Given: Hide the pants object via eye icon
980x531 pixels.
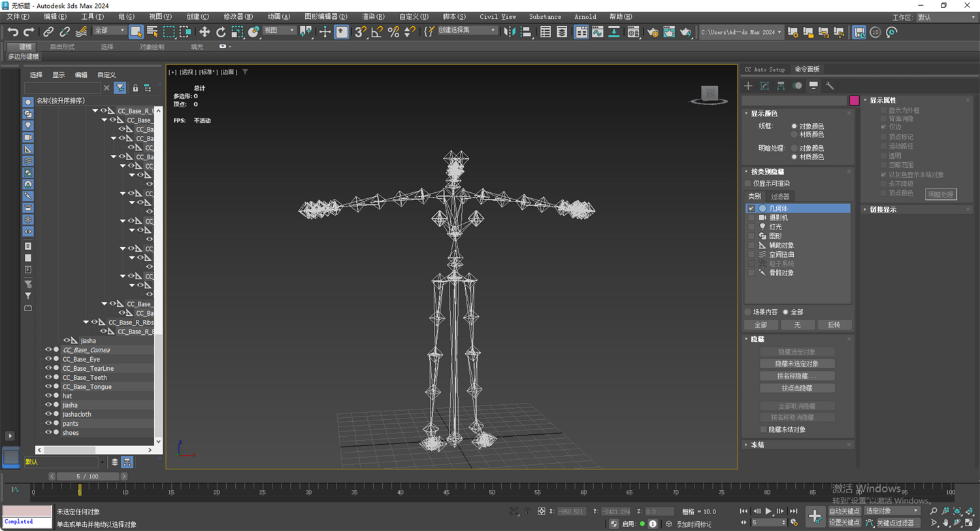Looking at the screenshot, I should (48, 423).
